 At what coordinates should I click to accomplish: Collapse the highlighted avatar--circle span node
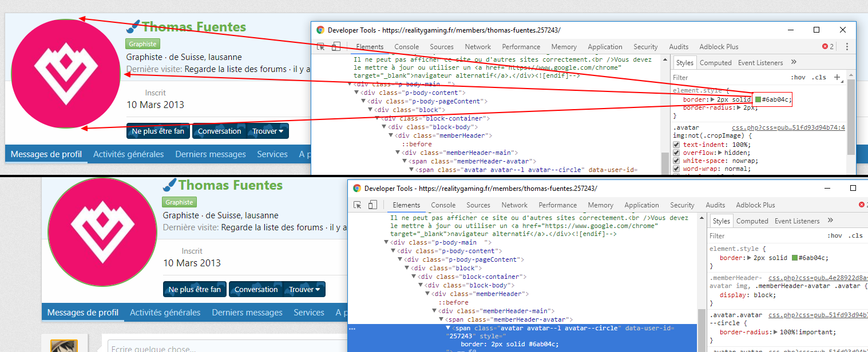pyautogui.click(x=448, y=329)
